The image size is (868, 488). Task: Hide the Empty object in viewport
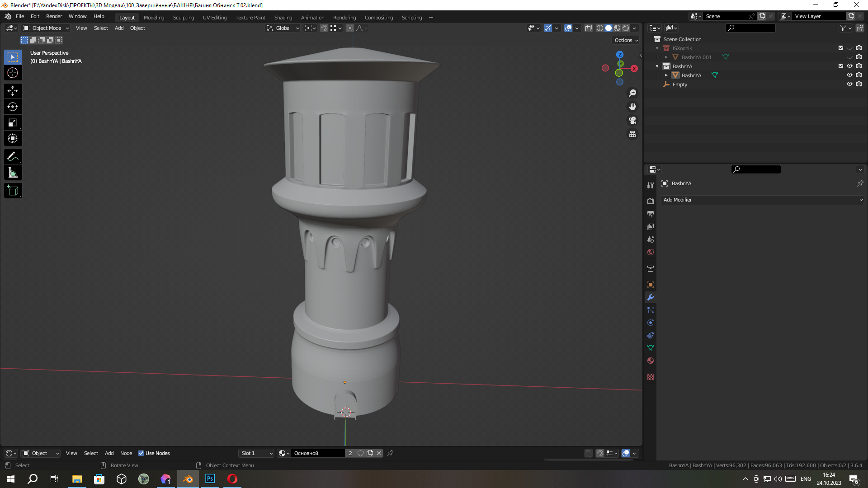[849, 84]
